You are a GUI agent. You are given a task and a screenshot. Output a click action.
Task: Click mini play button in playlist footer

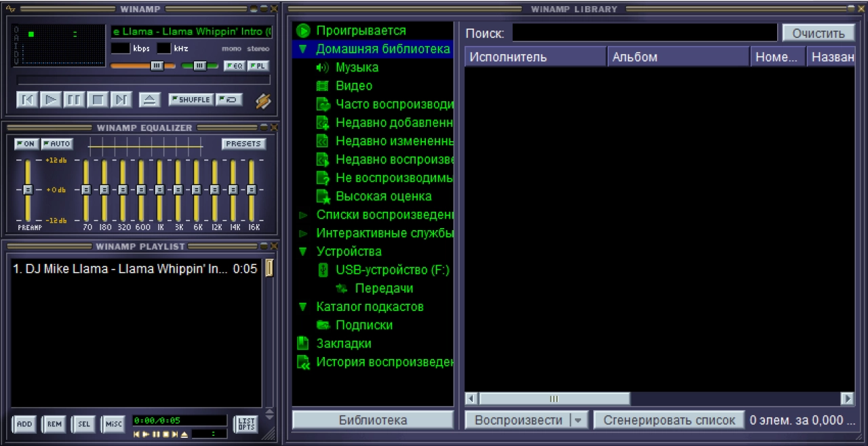tap(146, 434)
